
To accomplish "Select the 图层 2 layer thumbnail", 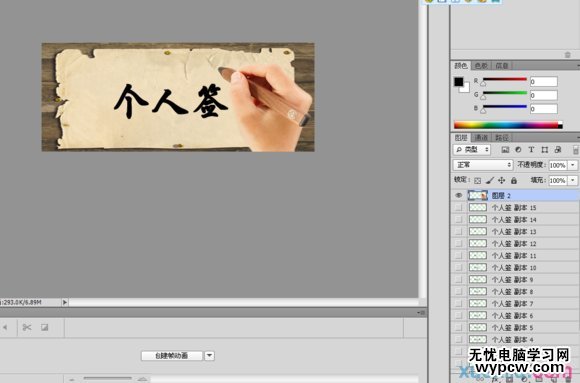I will (478, 195).
